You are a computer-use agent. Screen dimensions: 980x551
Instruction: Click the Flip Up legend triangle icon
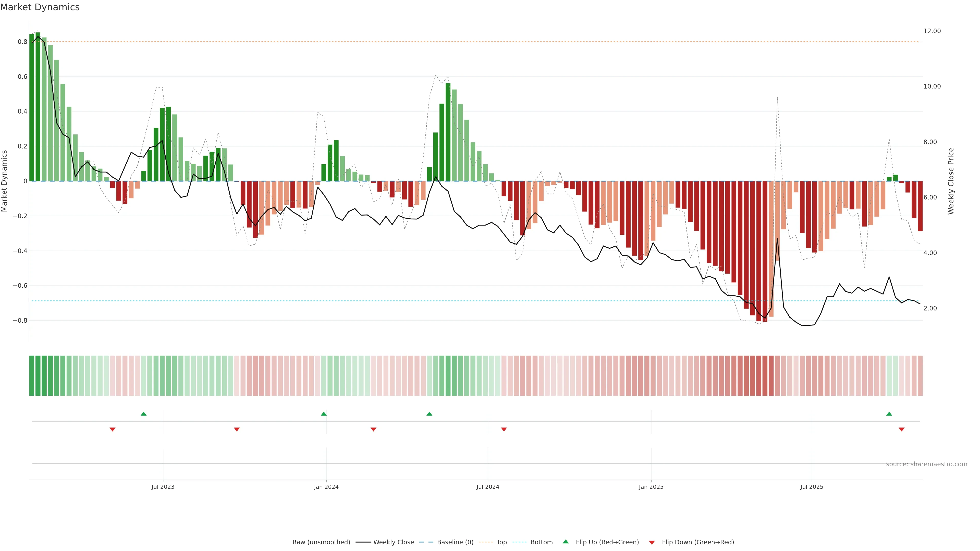(x=566, y=542)
